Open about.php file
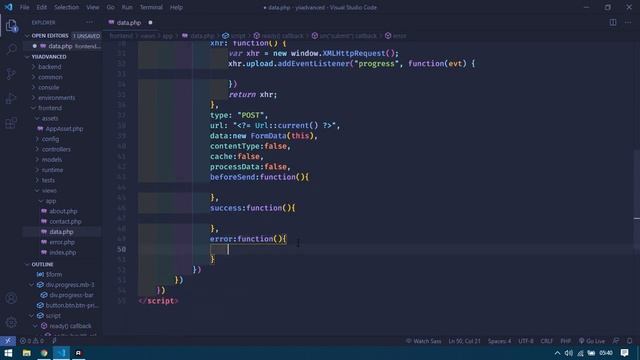Viewport: 640px width, 360px height. click(63, 211)
